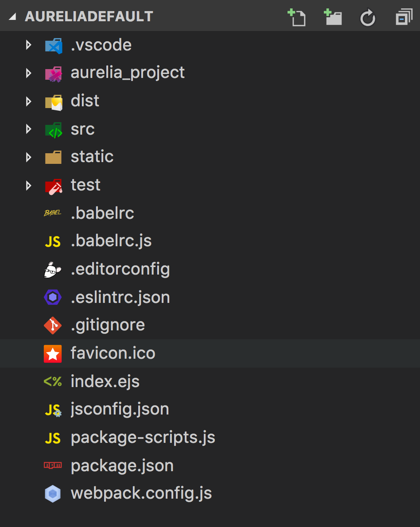The width and height of the screenshot is (420, 527).
Task: Expand the src folder arrow
Action: [x=29, y=129]
